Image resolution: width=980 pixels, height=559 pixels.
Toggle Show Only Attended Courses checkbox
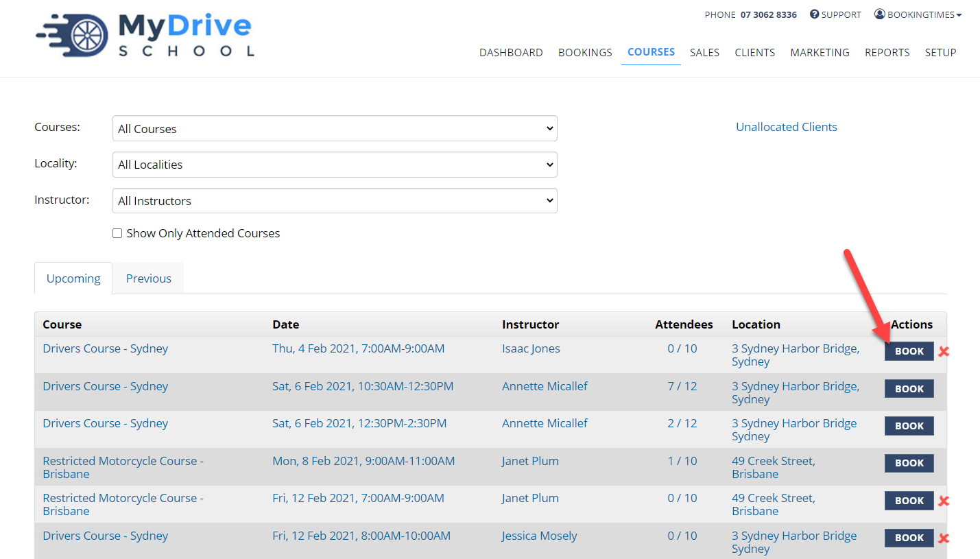point(117,233)
